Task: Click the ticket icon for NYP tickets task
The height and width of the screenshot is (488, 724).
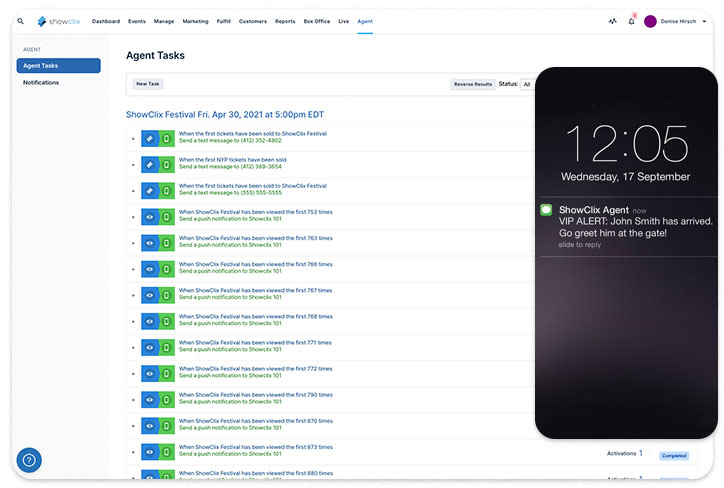Action: 149,164
